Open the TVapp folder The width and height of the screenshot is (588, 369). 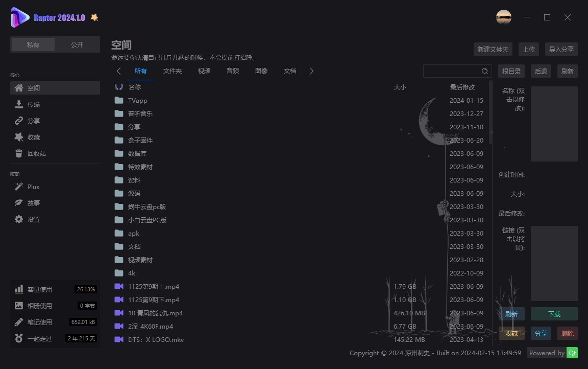(137, 100)
